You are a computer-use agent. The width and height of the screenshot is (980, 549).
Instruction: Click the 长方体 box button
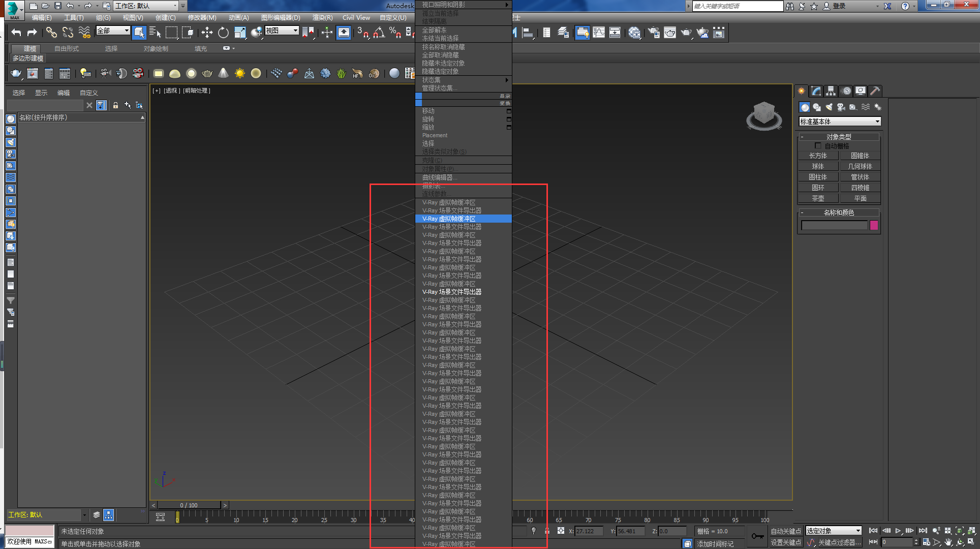818,156
